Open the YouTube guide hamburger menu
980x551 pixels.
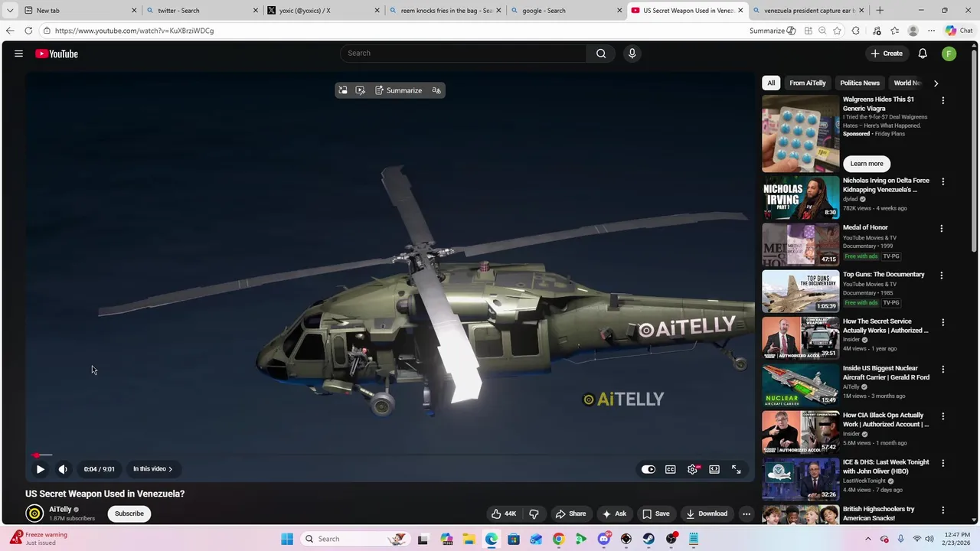[x=18, y=54]
